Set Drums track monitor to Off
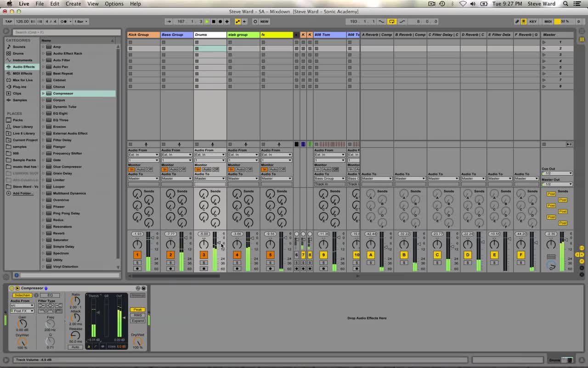The width and height of the screenshot is (588, 368). [x=216, y=169]
